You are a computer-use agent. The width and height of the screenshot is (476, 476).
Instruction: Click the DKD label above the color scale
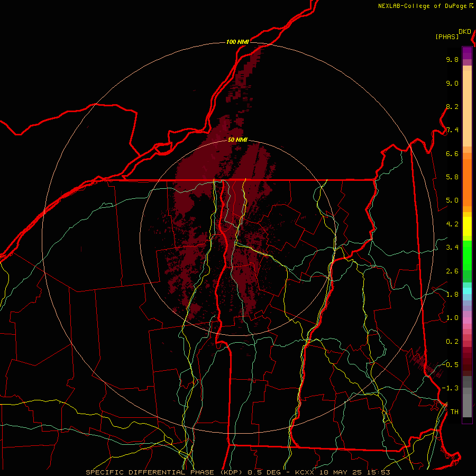click(465, 32)
